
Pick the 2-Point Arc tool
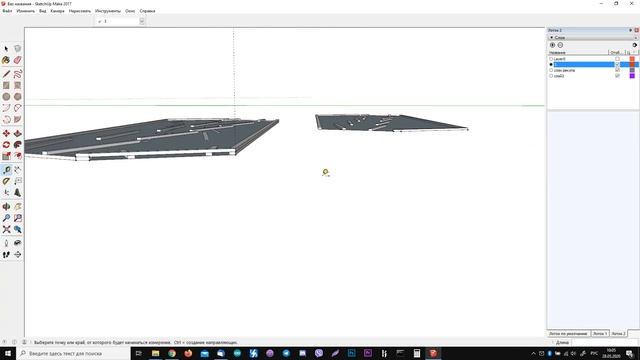click(18, 108)
